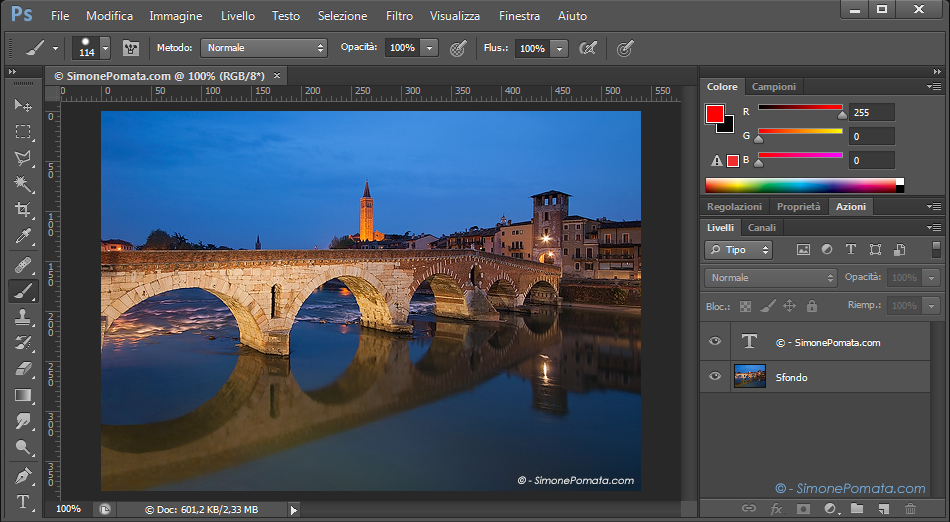Open the File menu
This screenshot has width=950, height=522.
pos(60,16)
